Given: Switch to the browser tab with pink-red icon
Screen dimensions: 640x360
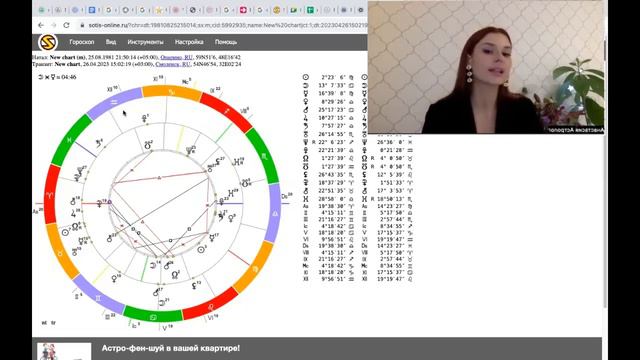Looking at the screenshot, I should [243, 10].
